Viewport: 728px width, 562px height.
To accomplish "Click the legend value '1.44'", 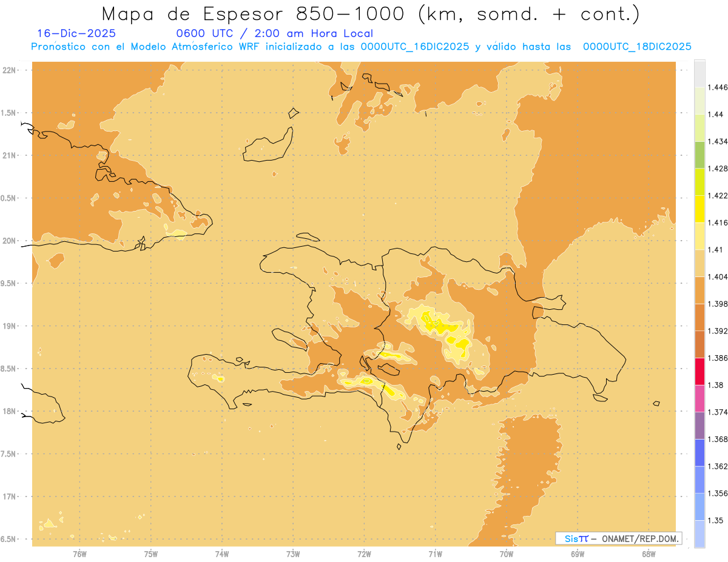I will pyautogui.click(x=716, y=115).
